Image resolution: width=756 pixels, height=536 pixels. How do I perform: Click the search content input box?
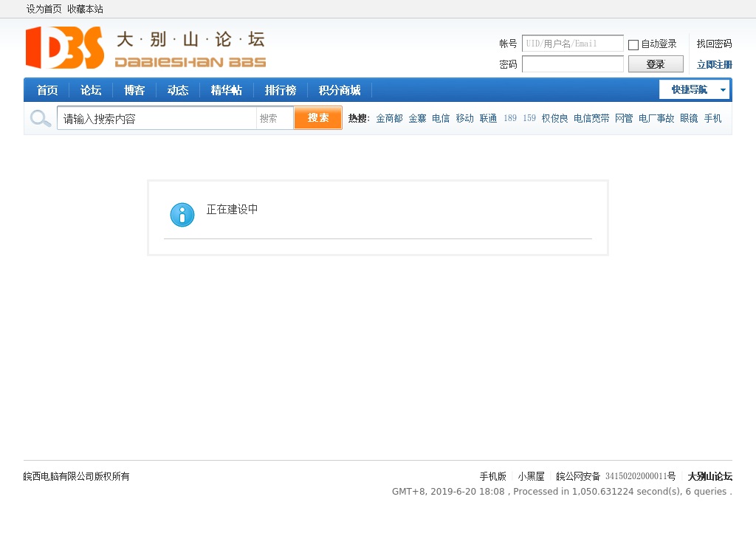pos(157,118)
